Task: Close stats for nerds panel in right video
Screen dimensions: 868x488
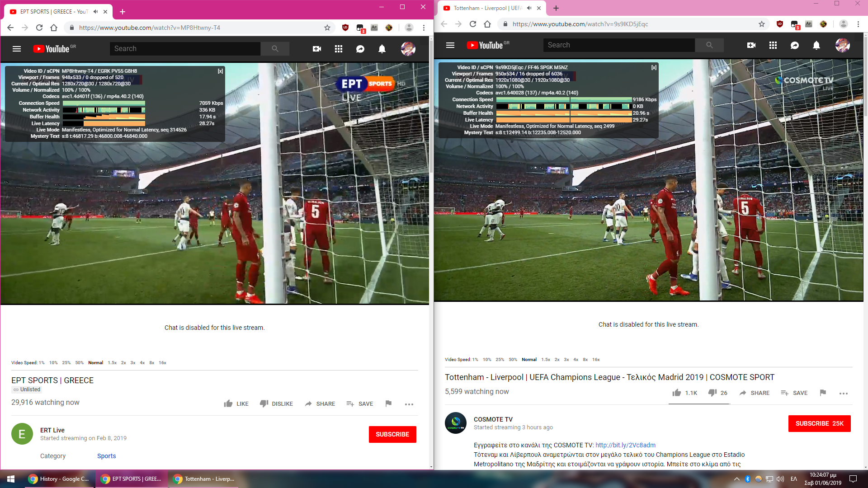Action: coord(654,67)
